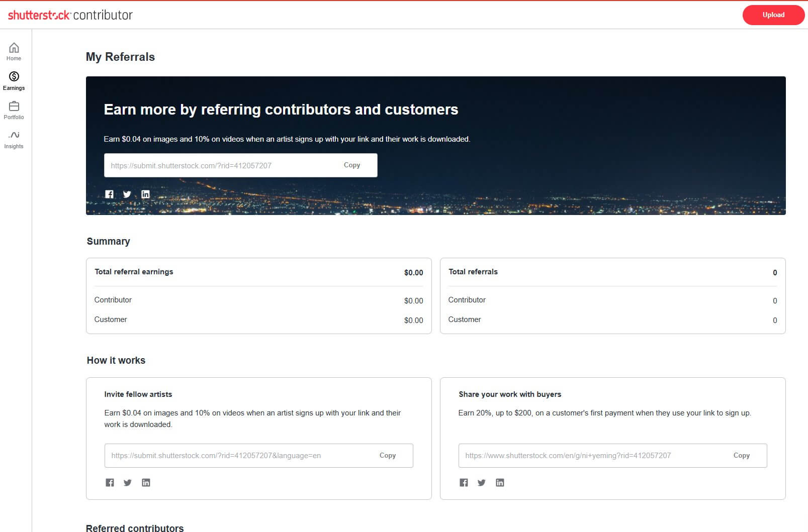Image resolution: width=808 pixels, height=532 pixels.
Task: Click the Shutterstock contributor logo
Action: pos(70,15)
